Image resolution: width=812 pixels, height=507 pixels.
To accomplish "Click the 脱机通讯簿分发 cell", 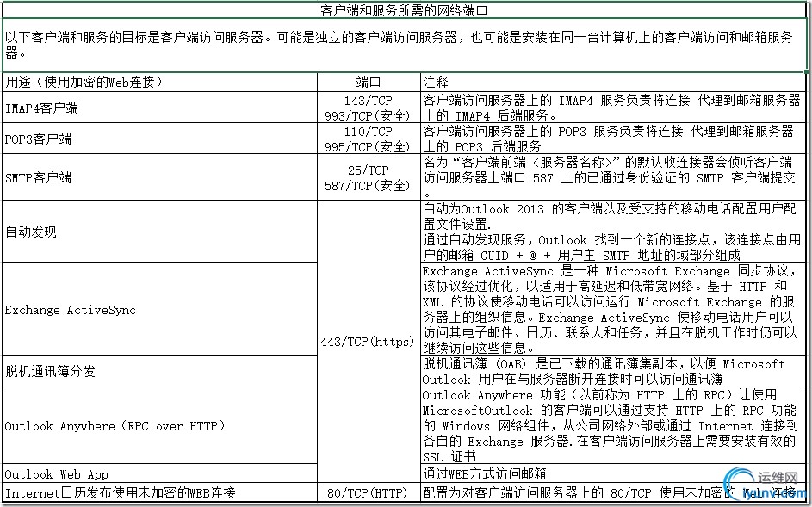I will 160,371.
